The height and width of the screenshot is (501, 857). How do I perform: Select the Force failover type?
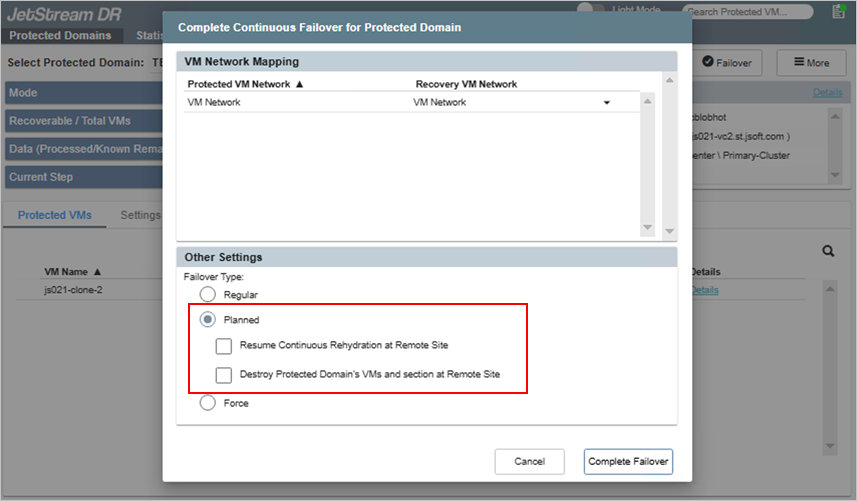208,403
